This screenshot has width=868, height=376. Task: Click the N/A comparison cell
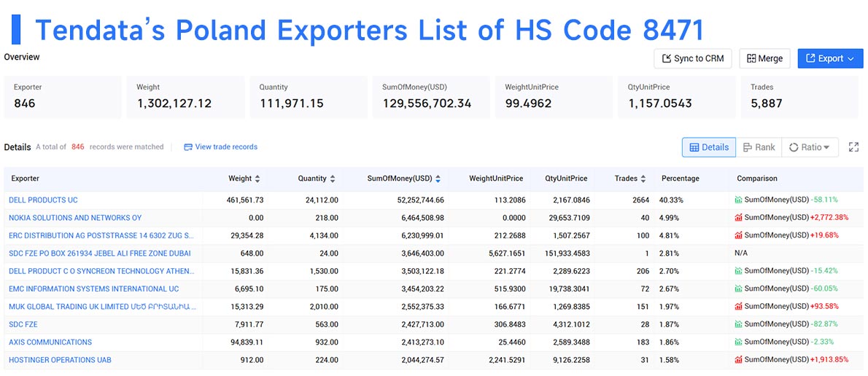[743, 254]
